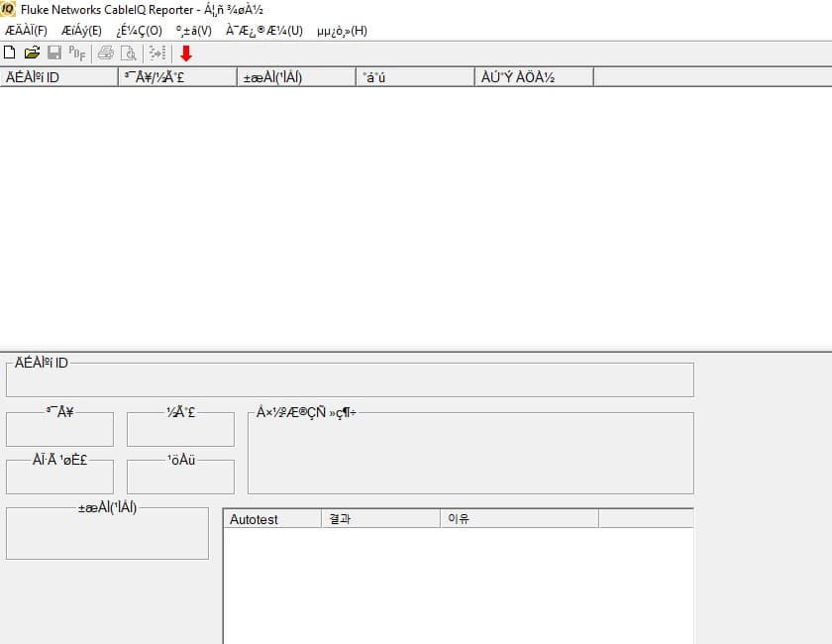Image resolution: width=832 pixels, height=644 pixels.
Task: Click the red download arrow icon
Action: tap(186, 54)
